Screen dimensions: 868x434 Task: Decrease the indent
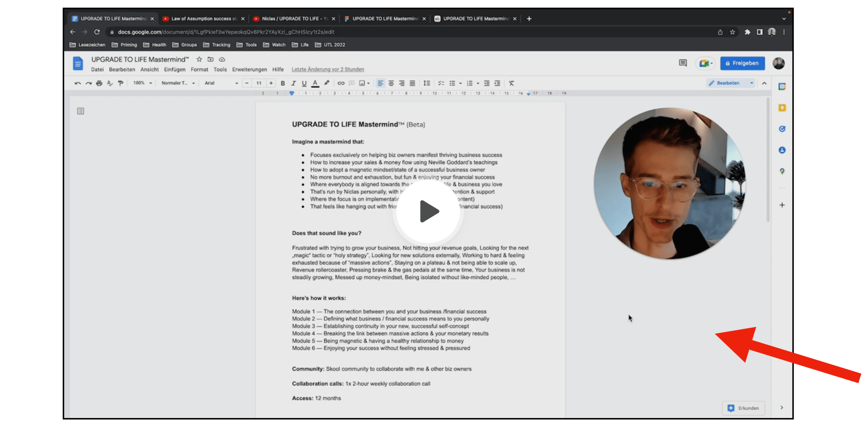pos(487,83)
